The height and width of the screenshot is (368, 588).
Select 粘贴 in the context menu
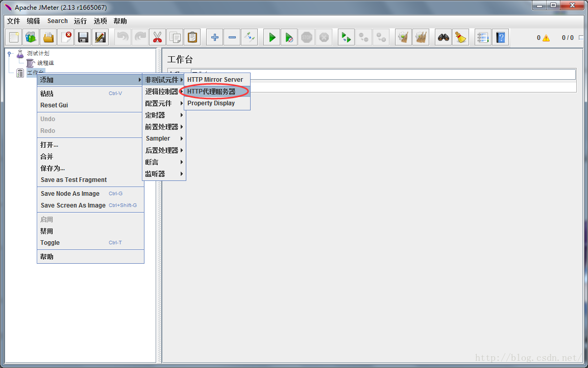click(x=90, y=94)
